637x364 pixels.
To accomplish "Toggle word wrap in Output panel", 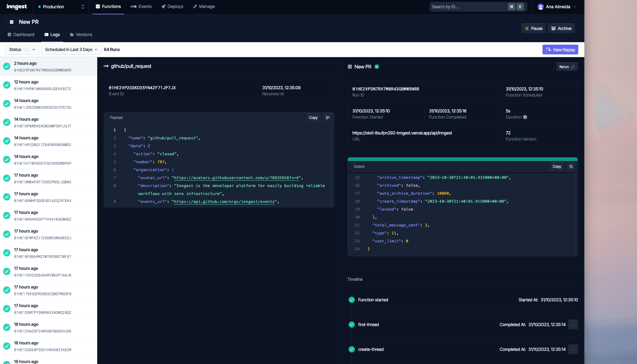I will (571, 167).
